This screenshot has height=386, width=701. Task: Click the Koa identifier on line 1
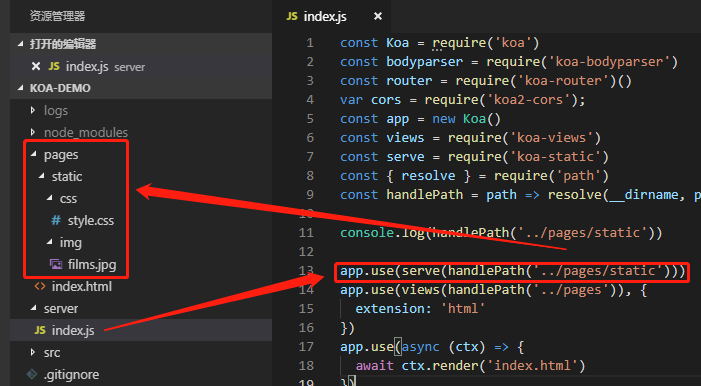click(397, 43)
